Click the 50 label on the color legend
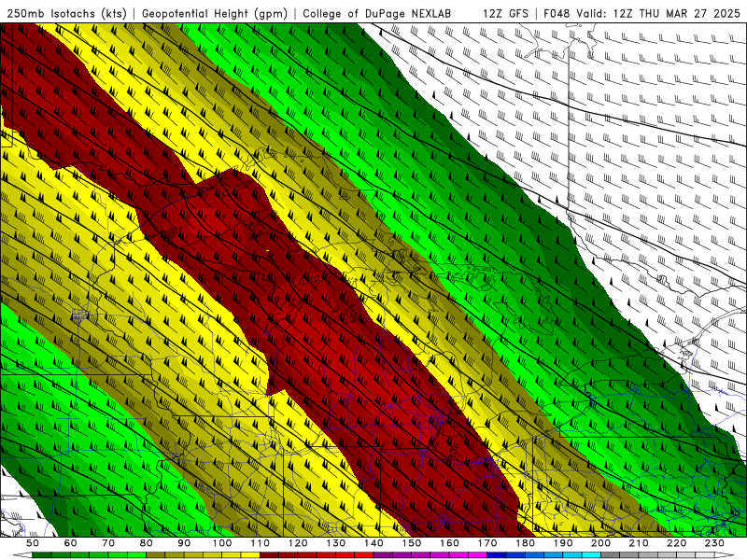 [33, 543]
